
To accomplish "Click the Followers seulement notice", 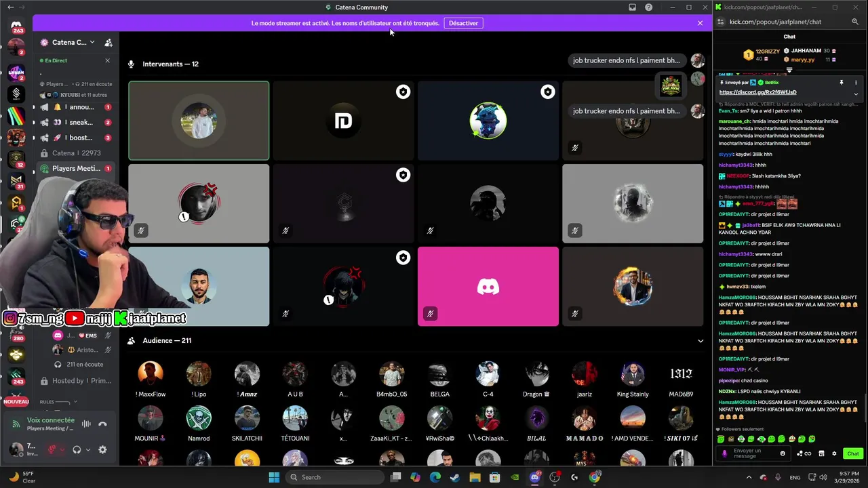I will pos(740,429).
